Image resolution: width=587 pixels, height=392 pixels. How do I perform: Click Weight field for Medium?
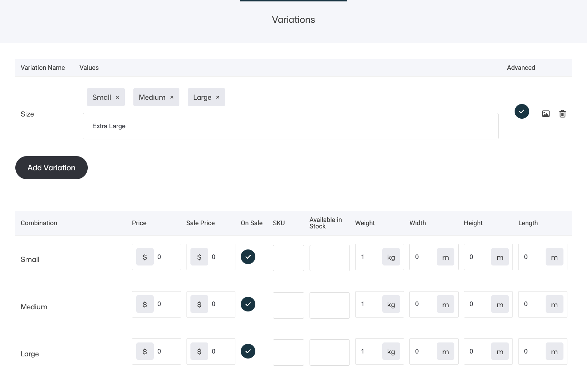pyautogui.click(x=379, y=304)
